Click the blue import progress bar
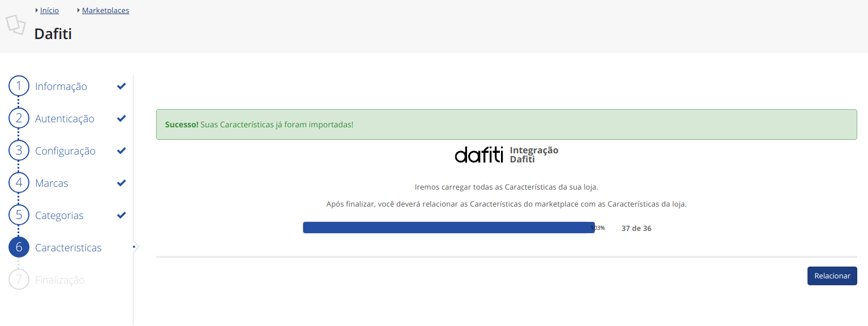Viewport: 868px width, 326px height. (x=448, y=228)
